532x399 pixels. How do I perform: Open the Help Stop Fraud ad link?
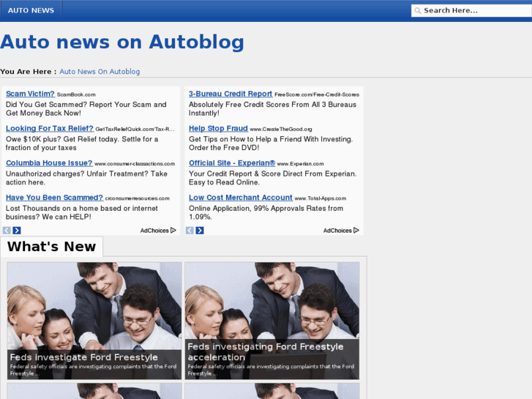click(218, 129)
